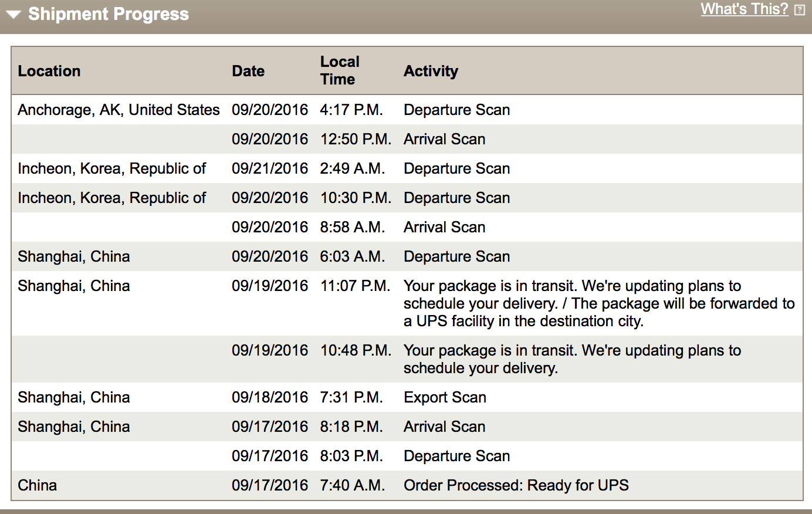The width and height of the screenshot is (812, 514).
Task: Click the 4:17 P.M. Departure Scan entry
Action: 457,110
